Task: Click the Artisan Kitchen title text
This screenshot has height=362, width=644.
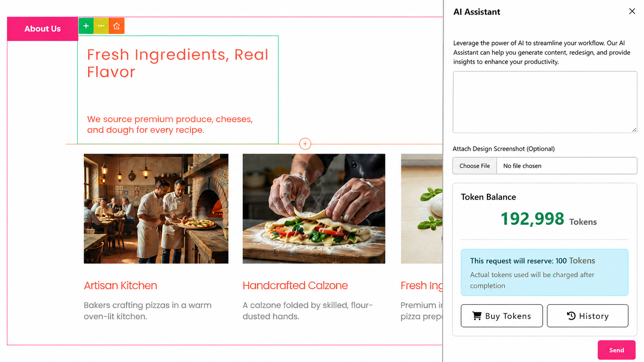Action: tap(121, 285)
